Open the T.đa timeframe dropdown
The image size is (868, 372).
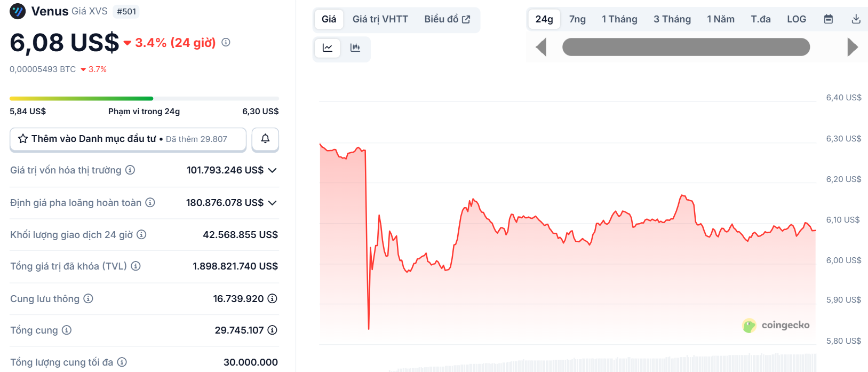(760, 18)
